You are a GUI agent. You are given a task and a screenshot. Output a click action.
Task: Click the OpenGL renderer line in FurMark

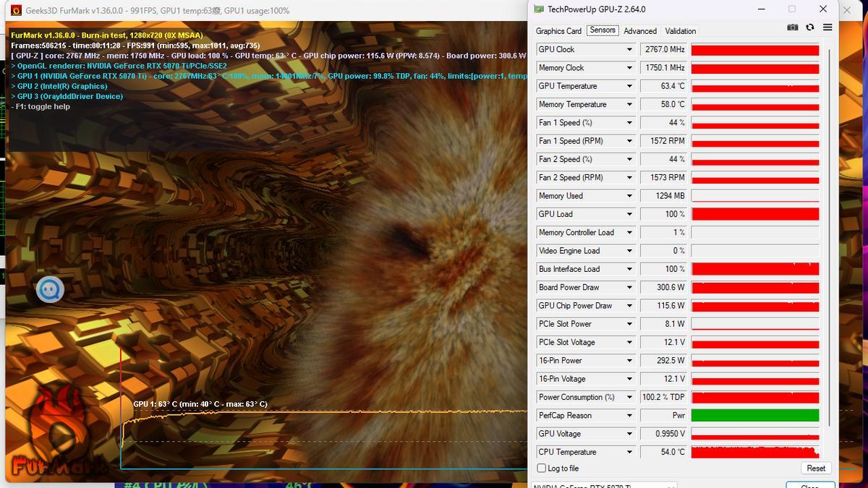coord(119,66)
